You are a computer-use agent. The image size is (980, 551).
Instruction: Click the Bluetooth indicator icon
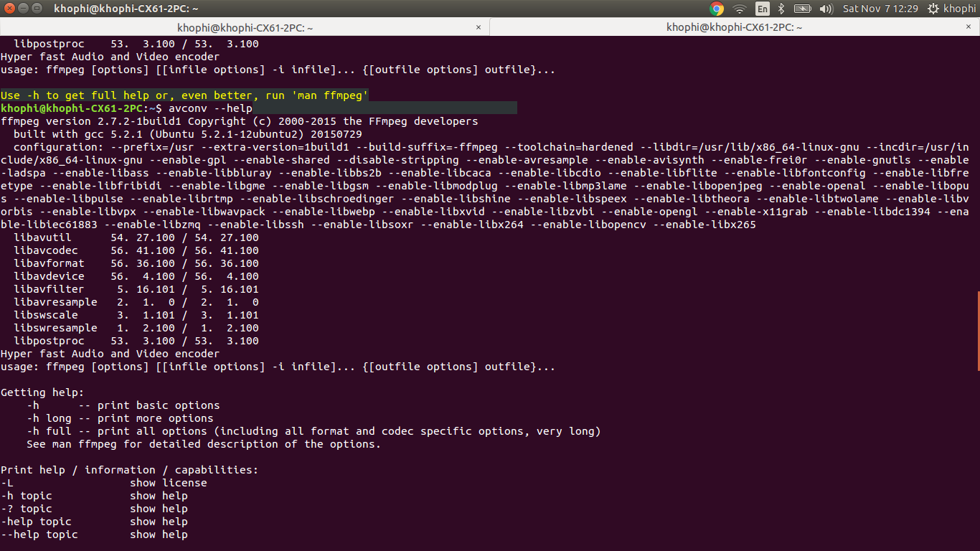[x=782, y=9]
